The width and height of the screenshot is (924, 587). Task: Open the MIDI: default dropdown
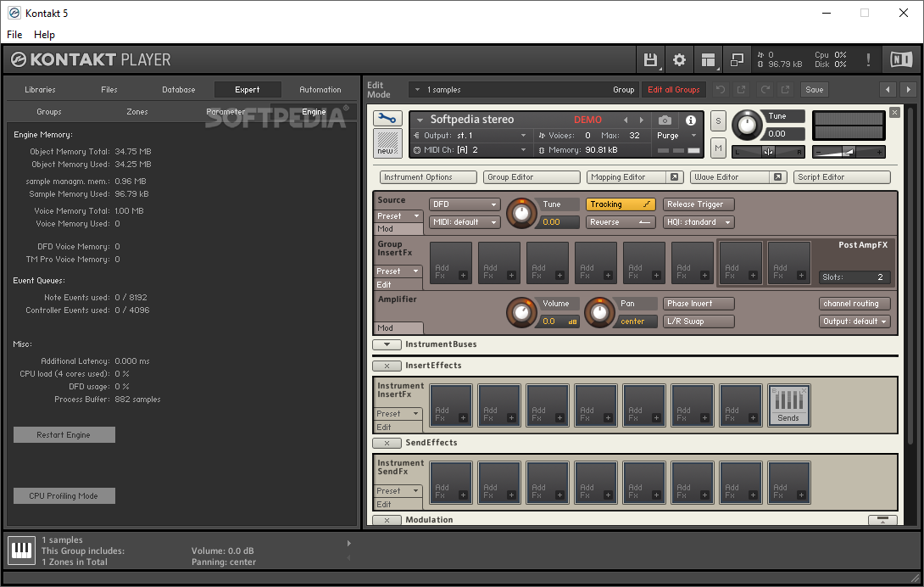[465, 222]
